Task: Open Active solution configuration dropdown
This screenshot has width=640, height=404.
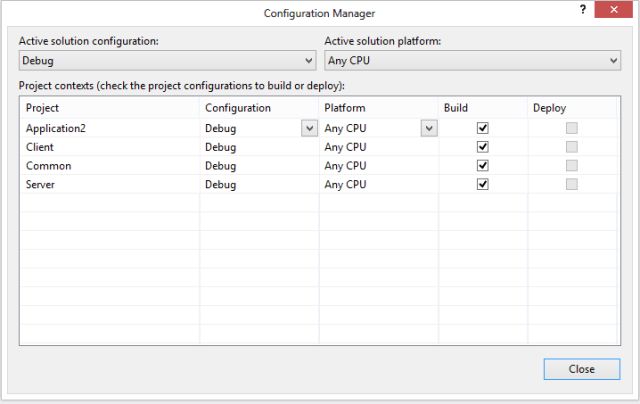Action: [166, 61]
